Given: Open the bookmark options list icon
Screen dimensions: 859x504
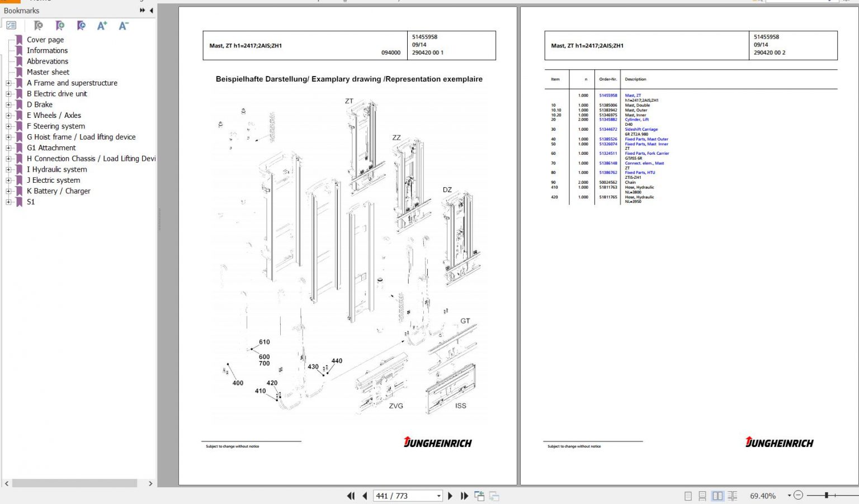Looking at the screenshot, I should tap(11, 26).
